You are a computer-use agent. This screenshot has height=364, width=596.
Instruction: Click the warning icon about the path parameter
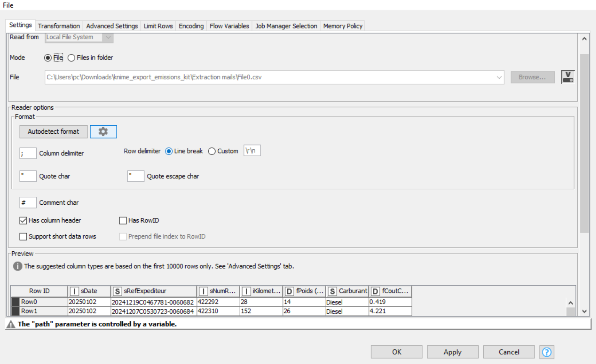(10, 324)
